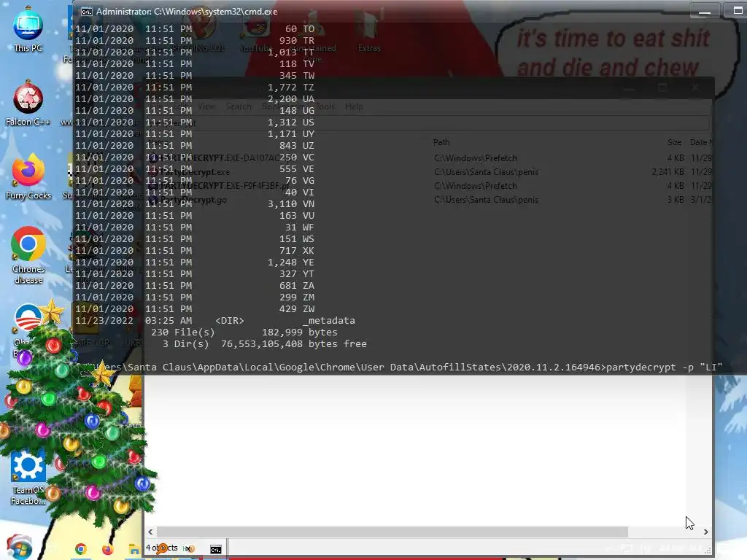This screenshot has height=560, width=747.
Task: Click the '1,248 YE' listing row
Action: click(x=195, y=262)
